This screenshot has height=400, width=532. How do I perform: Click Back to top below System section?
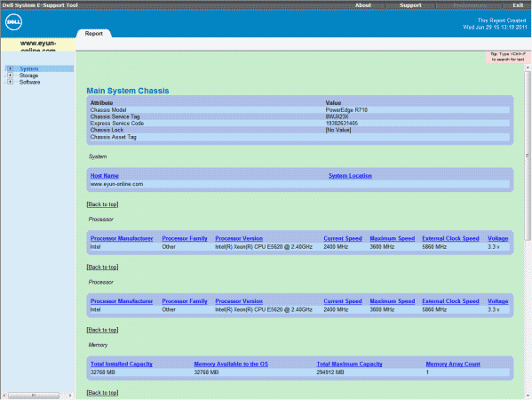tap(102, 204)
